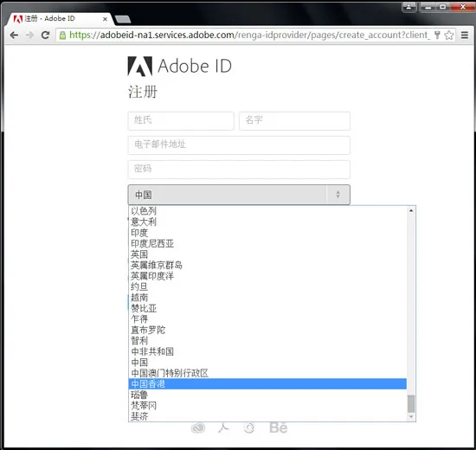
Task: Select 梵蒂冈 from the country list
Action: (267, 406)
